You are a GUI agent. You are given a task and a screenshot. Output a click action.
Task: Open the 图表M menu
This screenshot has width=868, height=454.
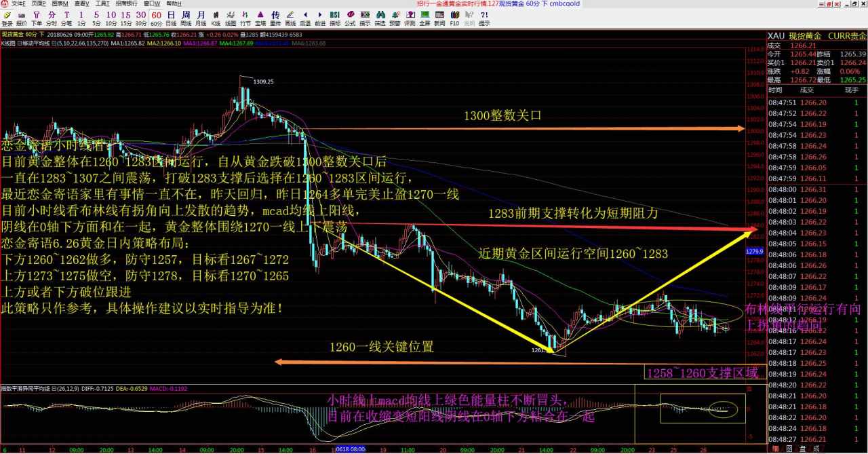point(60,4)
